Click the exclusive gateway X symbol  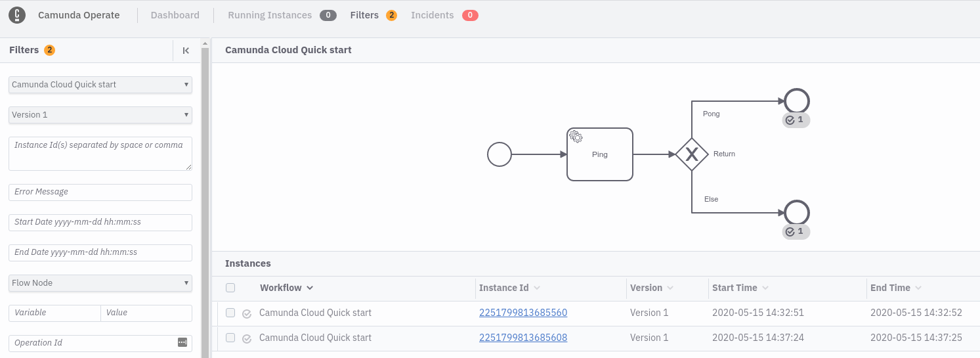pyautogui.click(x=691, y=154)
